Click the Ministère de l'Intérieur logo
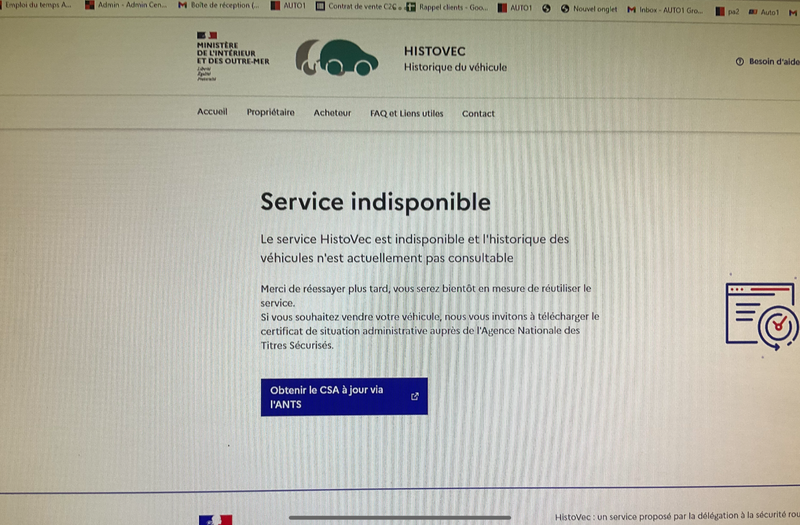Viewport: 800px width, 525px height. tap(233, 56)
